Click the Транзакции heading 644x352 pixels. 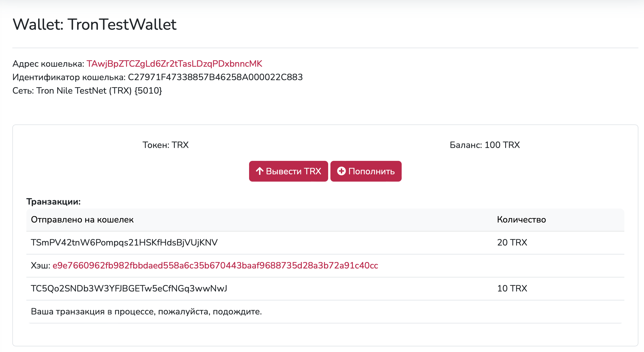point(53,202)
